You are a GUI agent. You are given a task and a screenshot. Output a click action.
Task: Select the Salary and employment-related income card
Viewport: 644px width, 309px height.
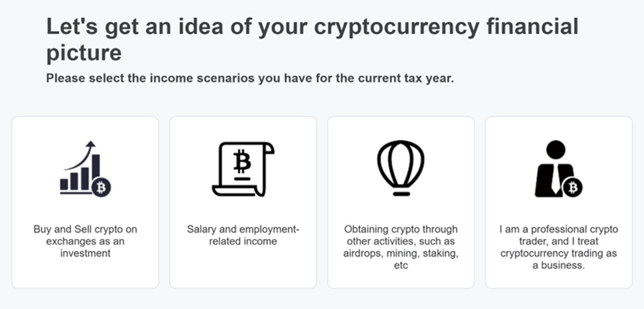243,203
